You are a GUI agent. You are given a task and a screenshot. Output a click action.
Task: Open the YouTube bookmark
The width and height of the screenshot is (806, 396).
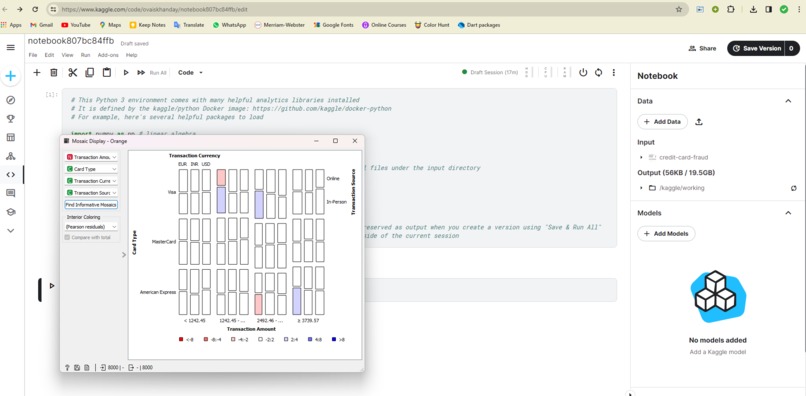pyautogui.click(x=76, y=25)
